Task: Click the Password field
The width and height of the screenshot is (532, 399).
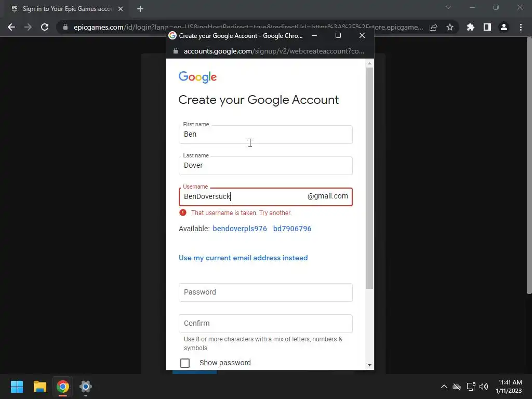Action: click(265, 292)
